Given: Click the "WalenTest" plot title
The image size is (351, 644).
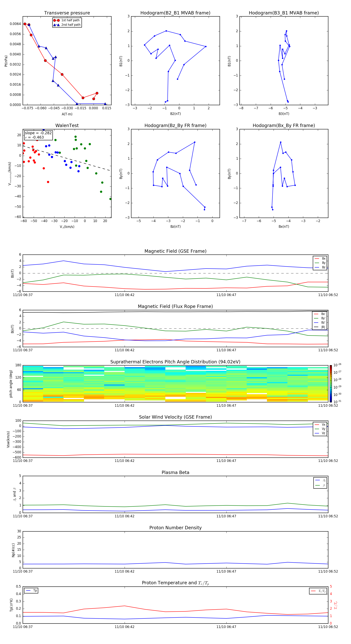Looking at the screenshot, I should click(67, 125).
